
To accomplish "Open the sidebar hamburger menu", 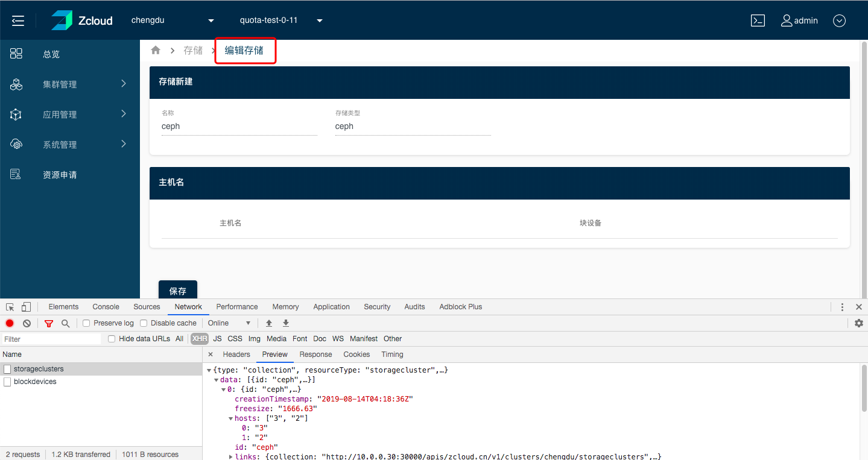I will point(17,20).
